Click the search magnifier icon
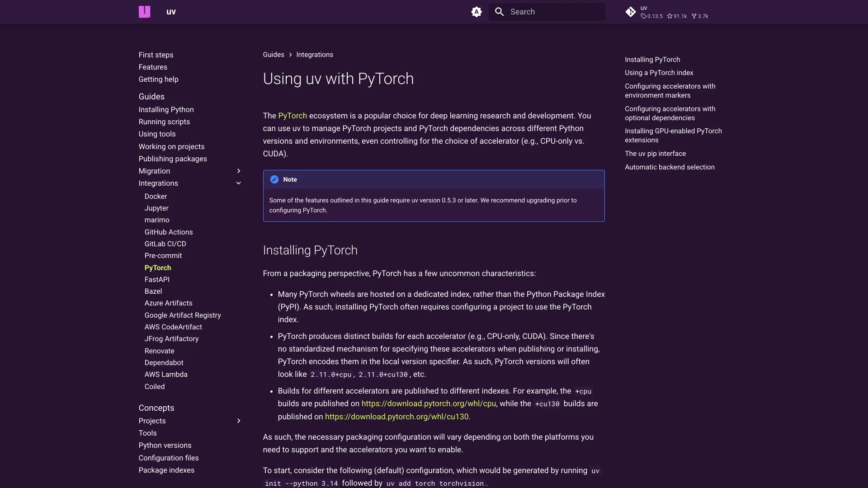 point(500,12)
